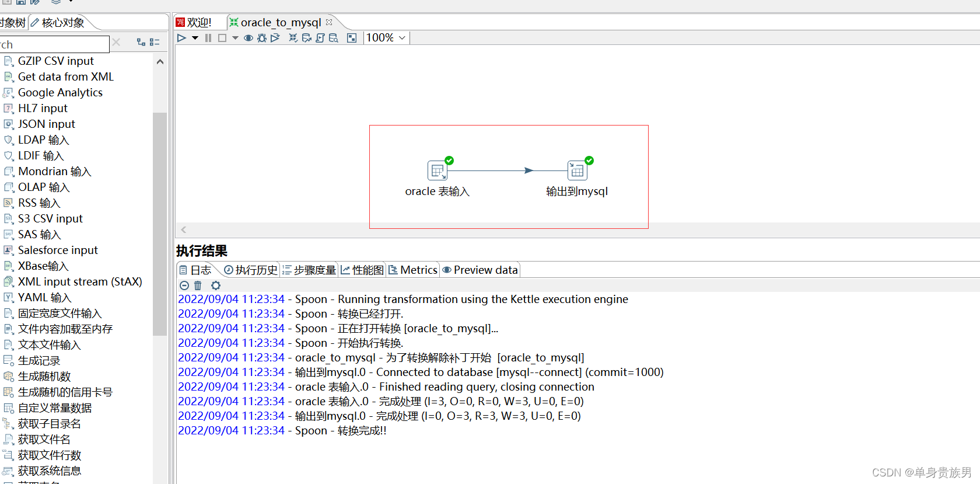Select LDAP 输入 step
The image size is (980, 484).
[43, 140]
